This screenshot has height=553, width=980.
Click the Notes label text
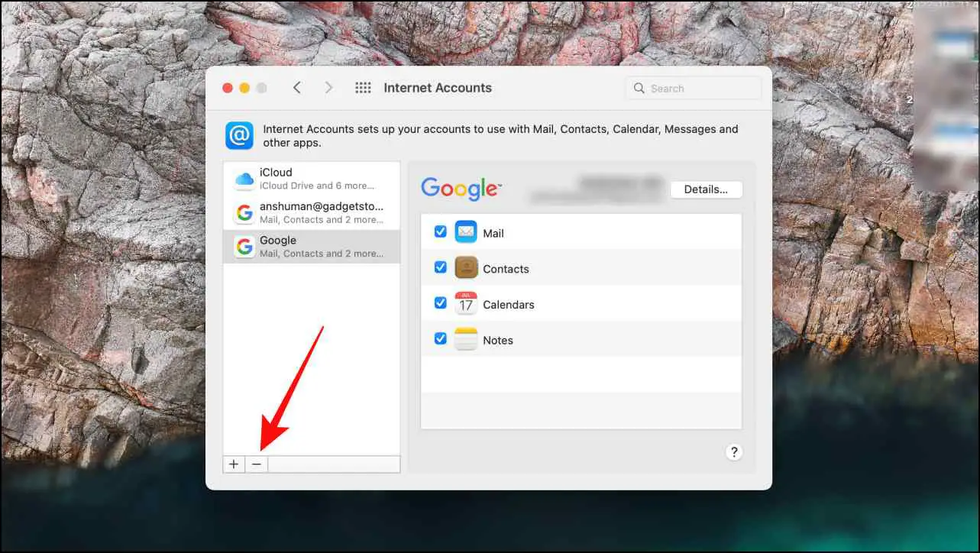coord(498,341)
